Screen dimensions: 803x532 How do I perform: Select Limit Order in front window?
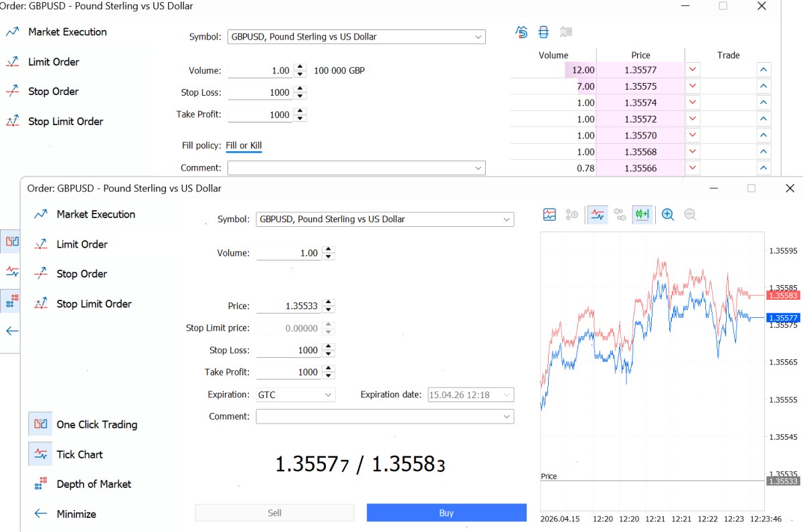(x=82, y=244)
